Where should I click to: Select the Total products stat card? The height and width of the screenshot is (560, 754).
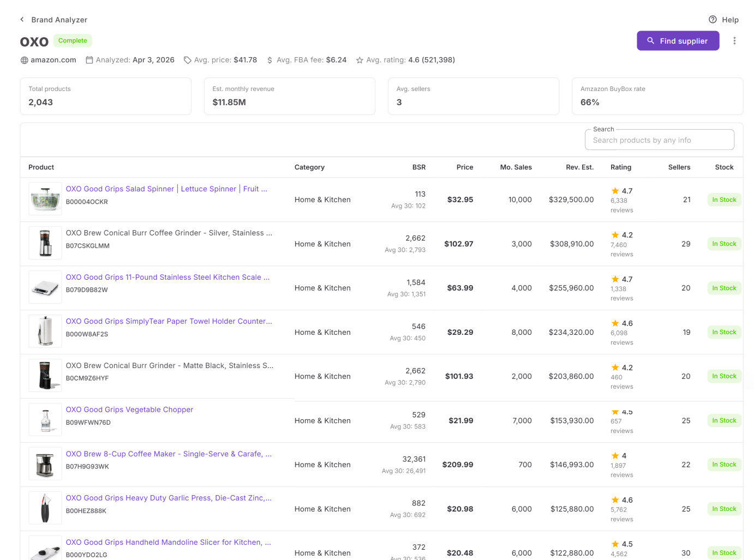(x=105, y=96)
